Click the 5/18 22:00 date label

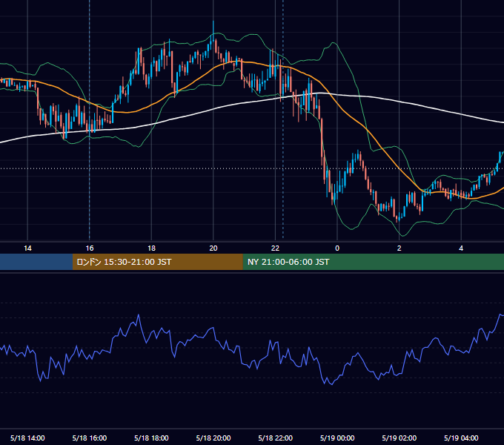pyautogui.click(x=275, y=438)
